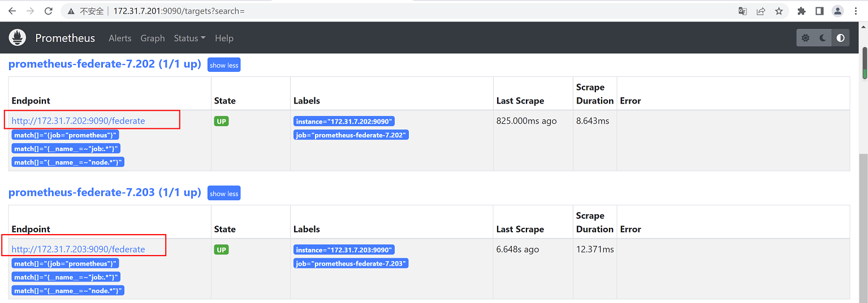Go to the Graph nav item
868x303 pixels.
(153, 38)
